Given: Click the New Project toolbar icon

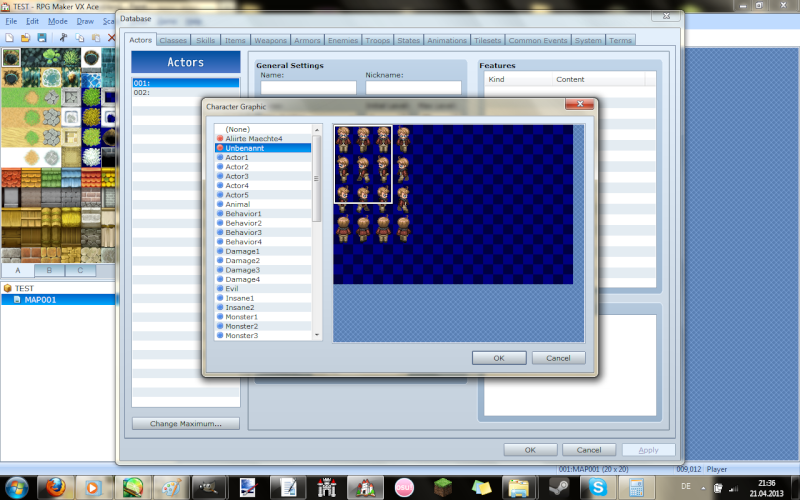Looking at the screenshot, I should point(9,38).
